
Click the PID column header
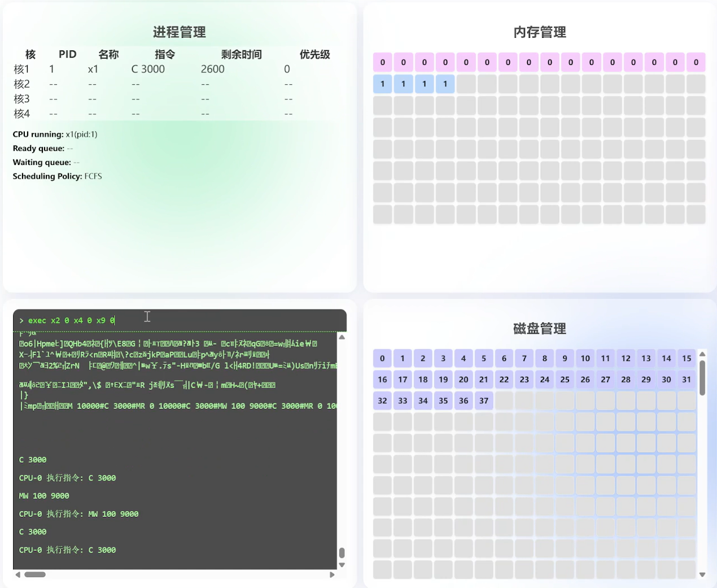[67, 54]
